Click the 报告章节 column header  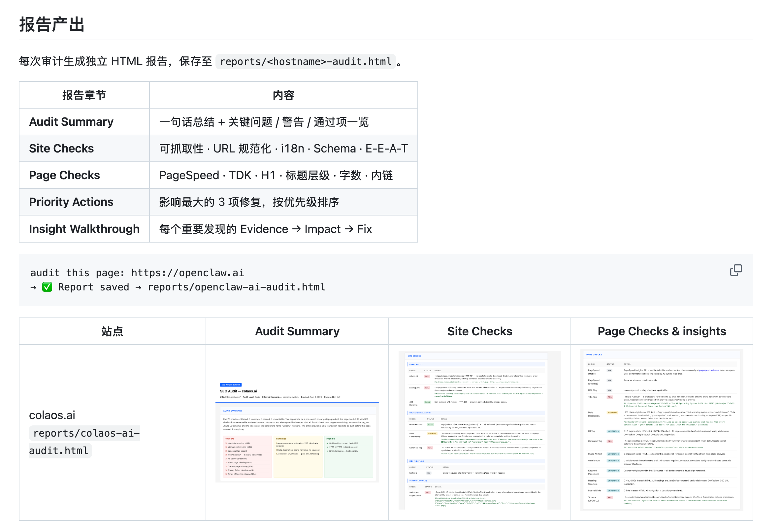coord(84,95)
